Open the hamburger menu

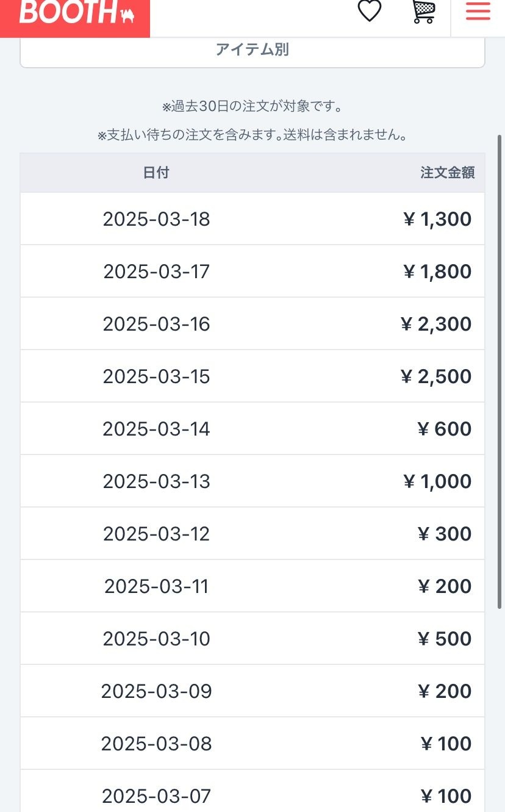click(x=478, y=11)
